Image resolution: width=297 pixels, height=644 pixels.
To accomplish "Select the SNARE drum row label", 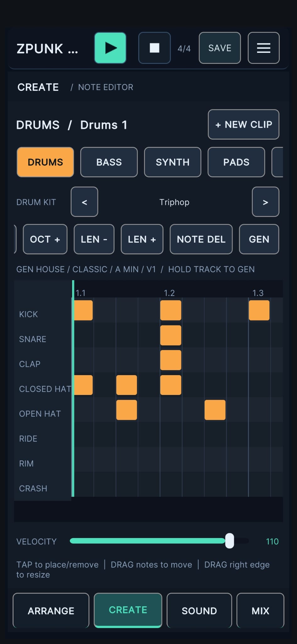I will pyautogui.click(x=33, y=339).
